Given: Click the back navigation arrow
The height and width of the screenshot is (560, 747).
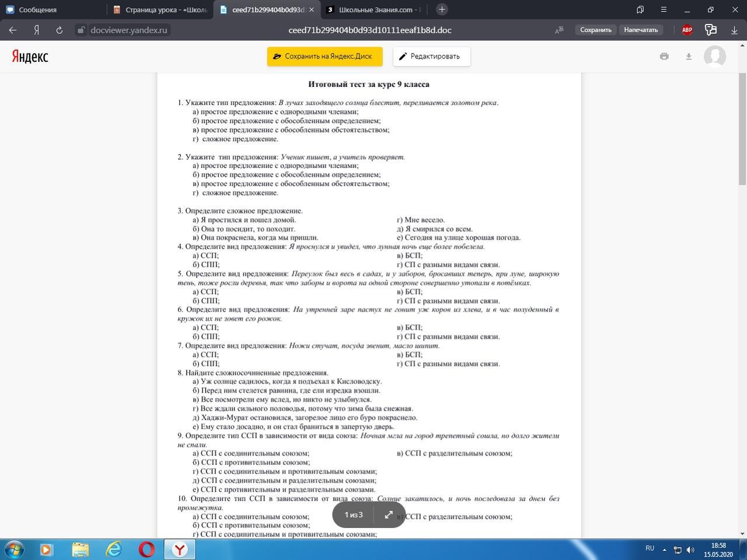Looking at the screenshot, I should (13, 30).
